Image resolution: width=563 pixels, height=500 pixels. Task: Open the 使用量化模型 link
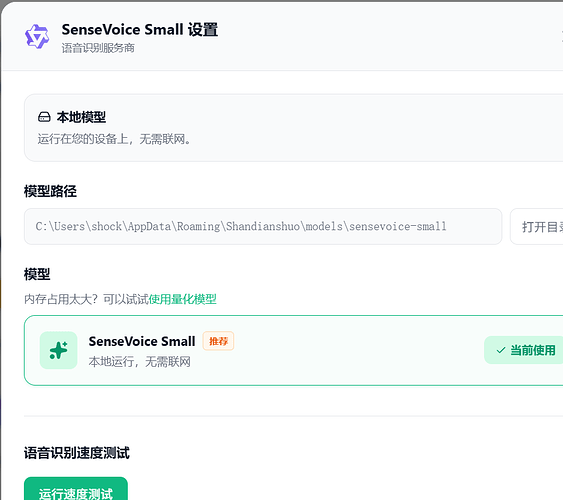182,299
